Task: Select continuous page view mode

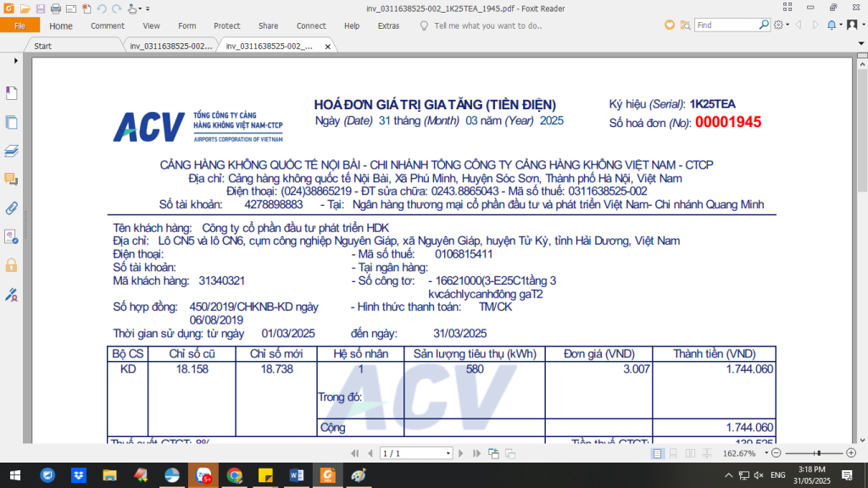Action: coord(674,453)
